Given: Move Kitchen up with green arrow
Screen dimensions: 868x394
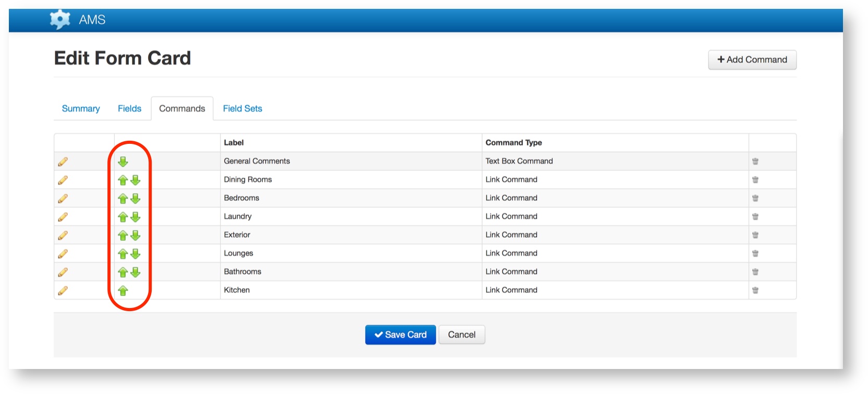Looking at the screenshot, I should 123,291.
